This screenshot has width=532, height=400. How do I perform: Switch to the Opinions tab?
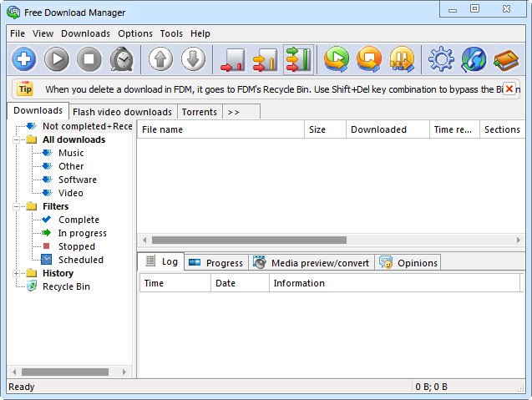click(408, 263)
